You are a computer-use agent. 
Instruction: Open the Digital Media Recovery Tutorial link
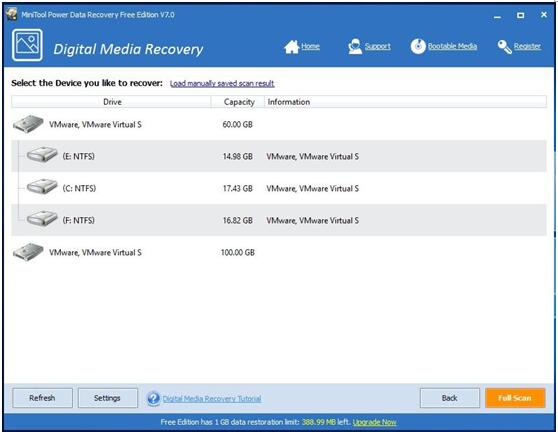pos(212,399)
